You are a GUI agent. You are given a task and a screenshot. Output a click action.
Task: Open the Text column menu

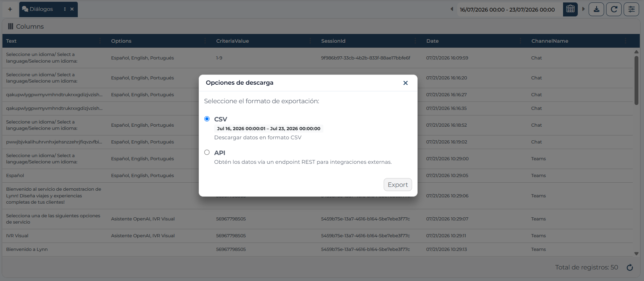click(x=100, y=41)
